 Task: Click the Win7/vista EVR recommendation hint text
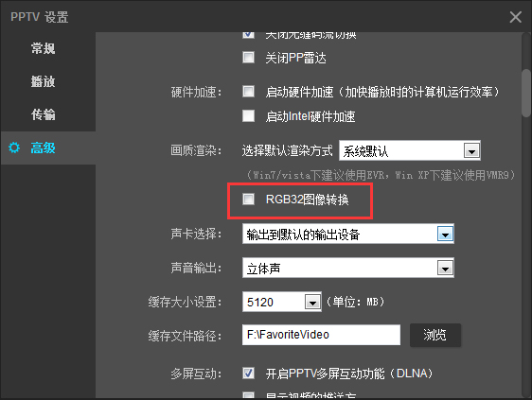[381, 175]
